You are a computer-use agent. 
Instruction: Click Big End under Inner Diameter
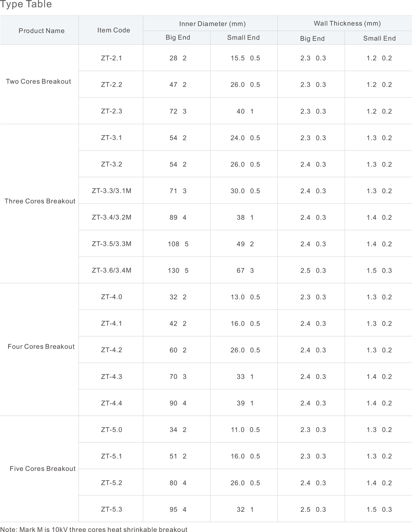click(x=178, y=37)
